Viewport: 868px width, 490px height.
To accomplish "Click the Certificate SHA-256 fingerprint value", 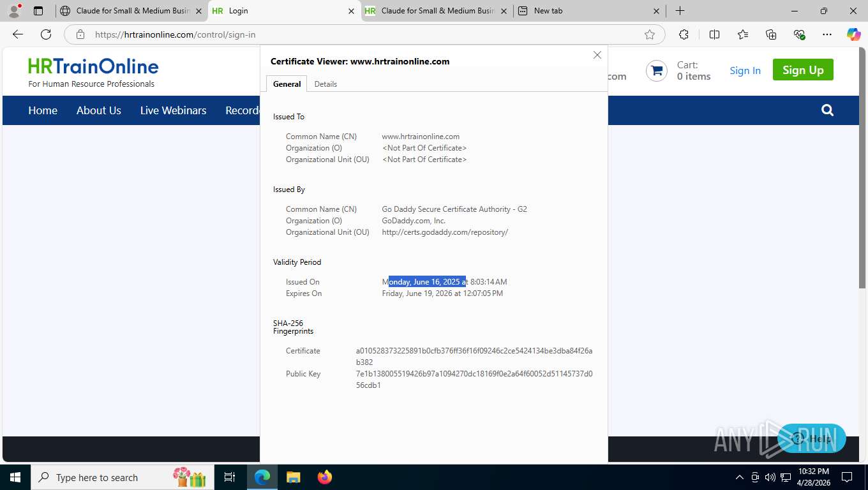I will coord(474,357).
